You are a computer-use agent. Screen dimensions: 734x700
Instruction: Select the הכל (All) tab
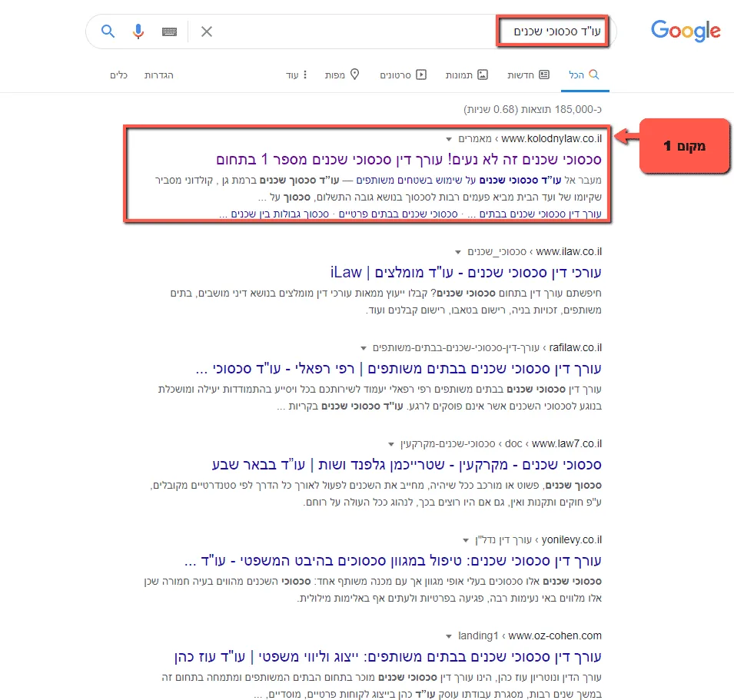(583, 75)
